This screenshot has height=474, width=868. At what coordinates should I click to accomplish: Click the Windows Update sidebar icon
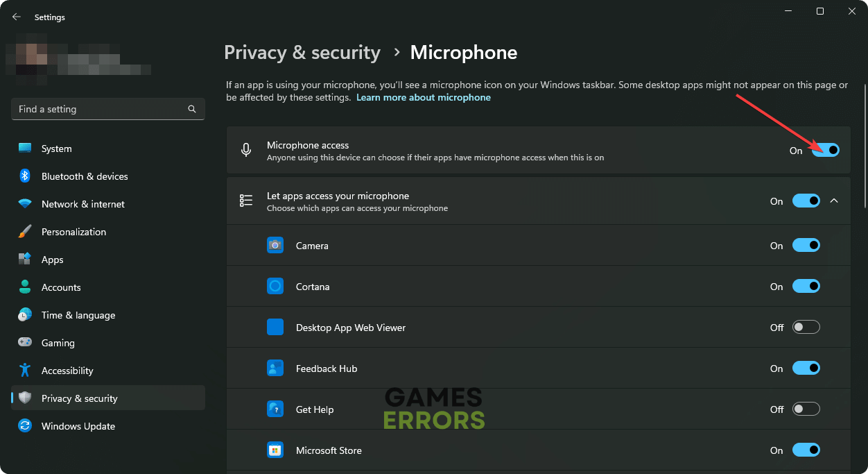[x=25, y=426]
